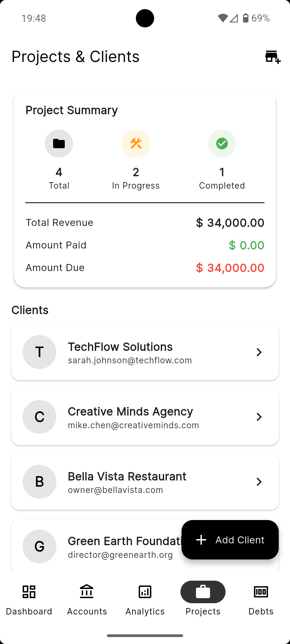Image resolution: width=290 pixels, height=644 pixels.
Task: Tap the B avatar for Bella Vista
Action: pyautogui.click(x=39, y=482)
